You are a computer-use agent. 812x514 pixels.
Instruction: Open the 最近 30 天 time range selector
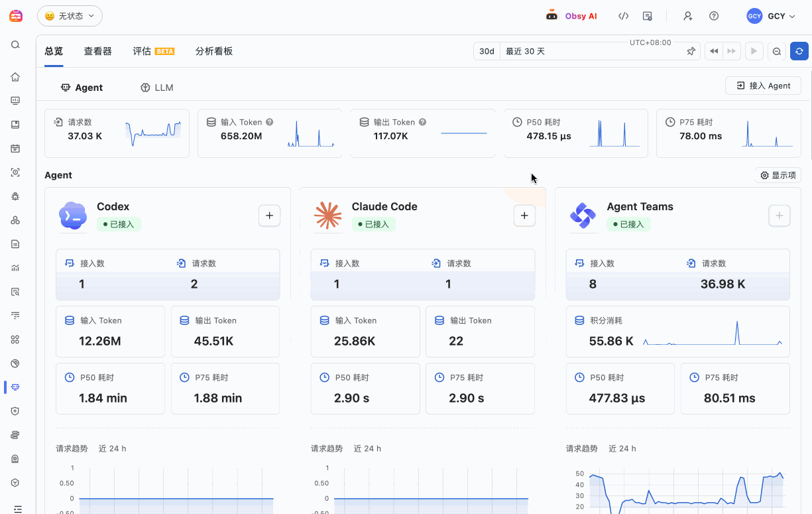pyautogui.click(x=601, y=51)
